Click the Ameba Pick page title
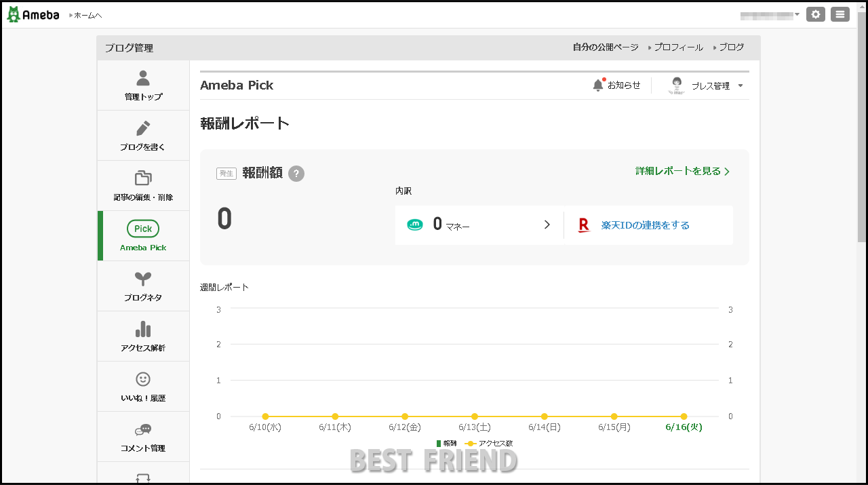This screenshot has width=868, height=485. 237,85
